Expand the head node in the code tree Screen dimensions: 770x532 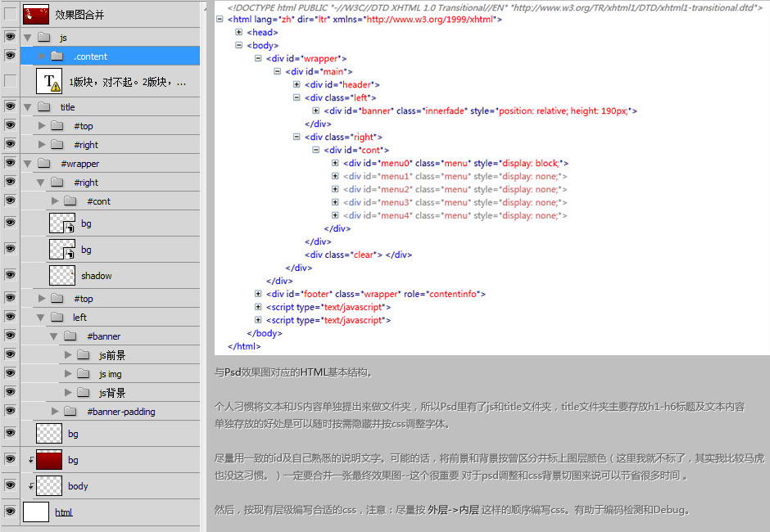click(x=240, y=32)
